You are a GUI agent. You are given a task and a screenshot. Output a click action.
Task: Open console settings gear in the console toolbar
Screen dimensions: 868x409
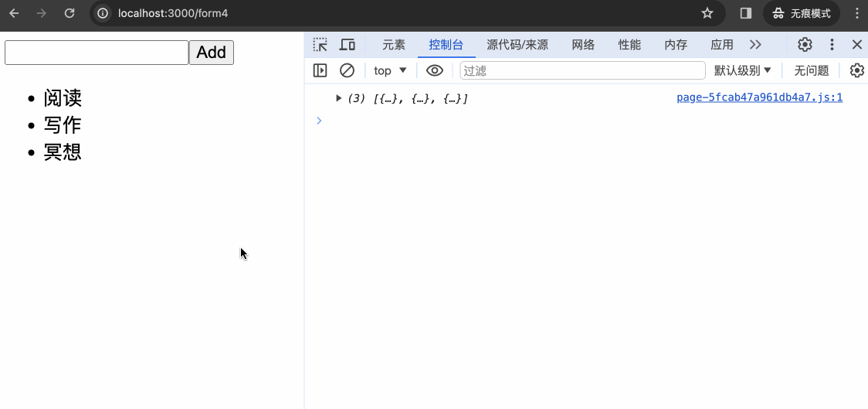pyautogui.click(x=857, y=70)
